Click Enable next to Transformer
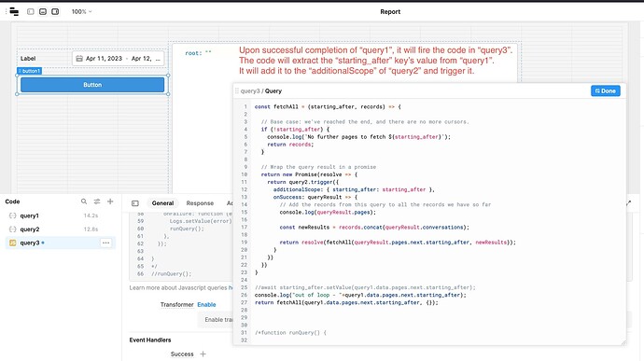Image resolution: width=644 pixels, height=361 pixels. (206, 305)
